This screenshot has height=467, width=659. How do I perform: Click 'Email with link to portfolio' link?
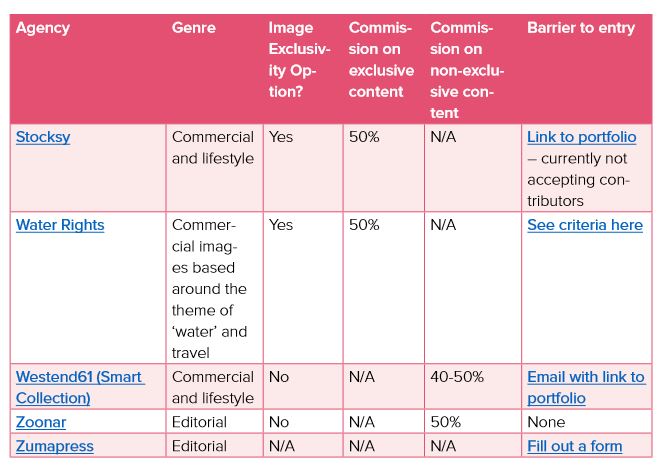pos(585,387)
